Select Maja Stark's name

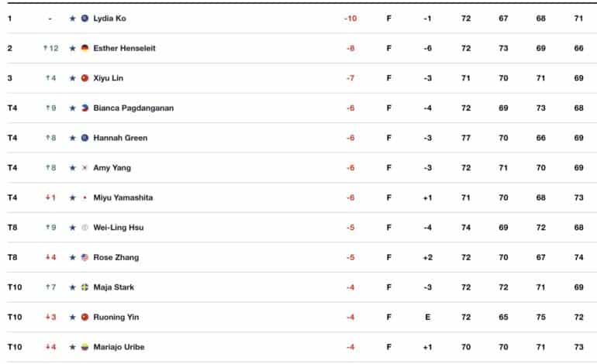pyautogui.click(x=113, y=287)
